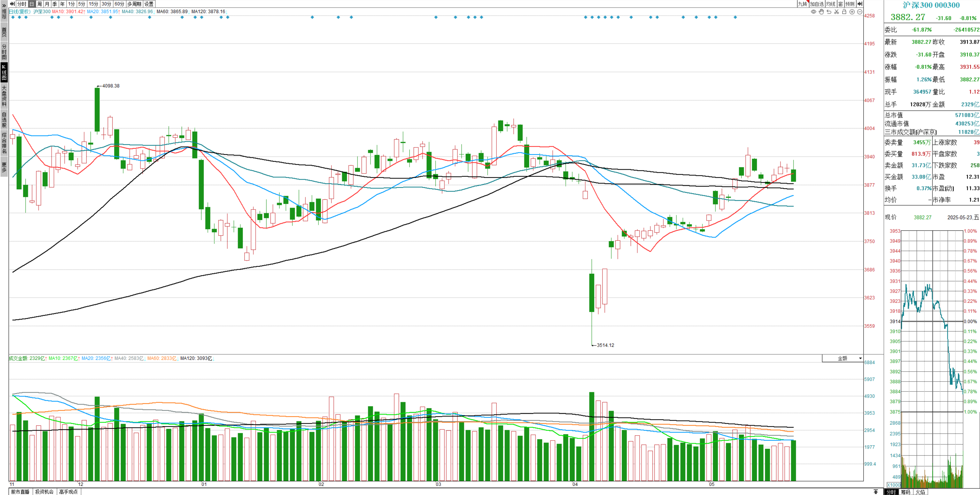Image resolution: width=980 pixels, height=495 pixels.
Task: Zoom in with the plus circle icon
Action: [x=852, y=12]
